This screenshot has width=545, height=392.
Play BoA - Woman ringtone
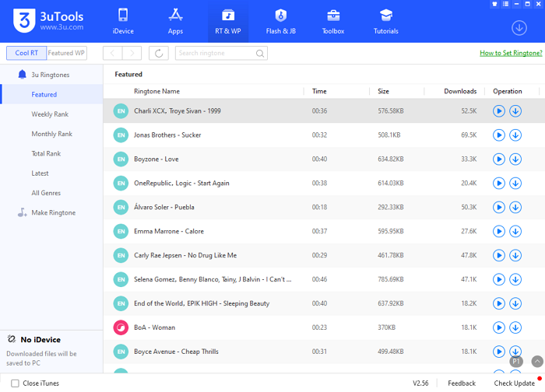click(499, 327)
